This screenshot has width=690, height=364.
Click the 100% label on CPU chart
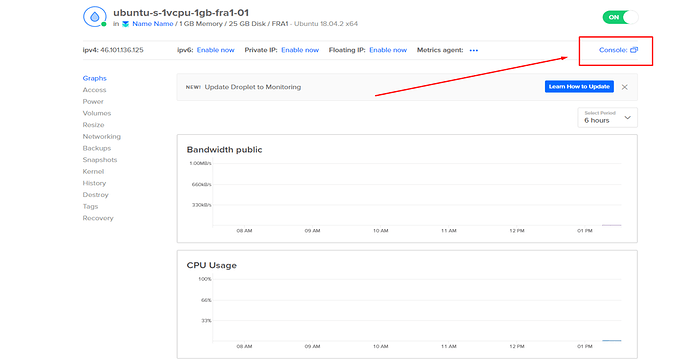point(205,279)
